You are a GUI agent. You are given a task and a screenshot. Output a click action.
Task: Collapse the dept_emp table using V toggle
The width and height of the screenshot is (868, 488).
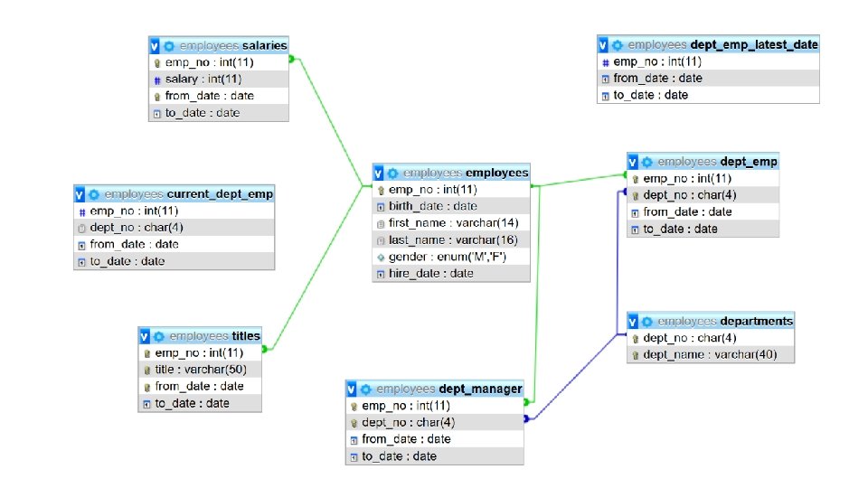coord(633,162)
